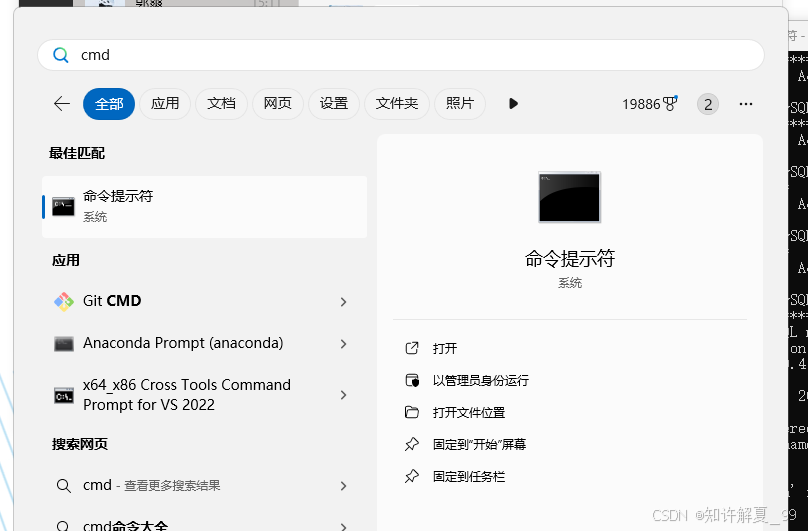The width and height of the screenshot is (808, 531).
Task: Click magnifier icon beside cmd web result
Action: [64, 486]
